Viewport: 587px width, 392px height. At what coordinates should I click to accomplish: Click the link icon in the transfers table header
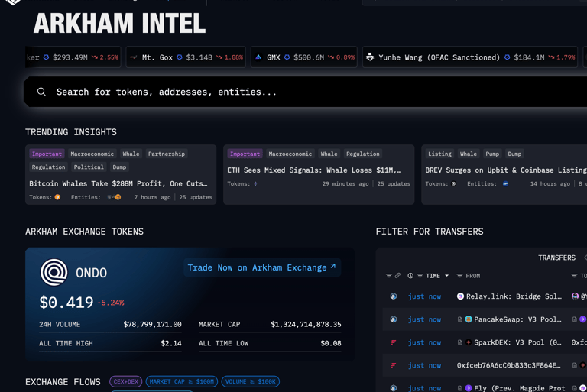(397, 276)
